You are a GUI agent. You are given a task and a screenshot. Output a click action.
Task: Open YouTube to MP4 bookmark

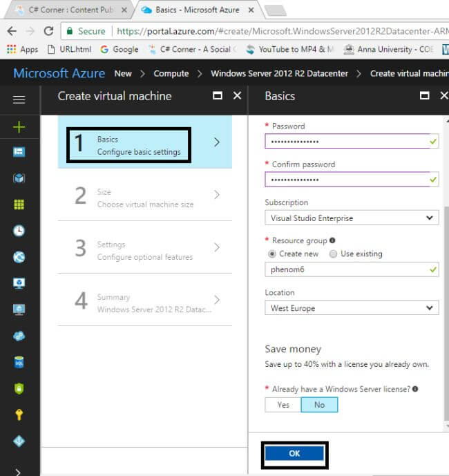coord(289,49)
